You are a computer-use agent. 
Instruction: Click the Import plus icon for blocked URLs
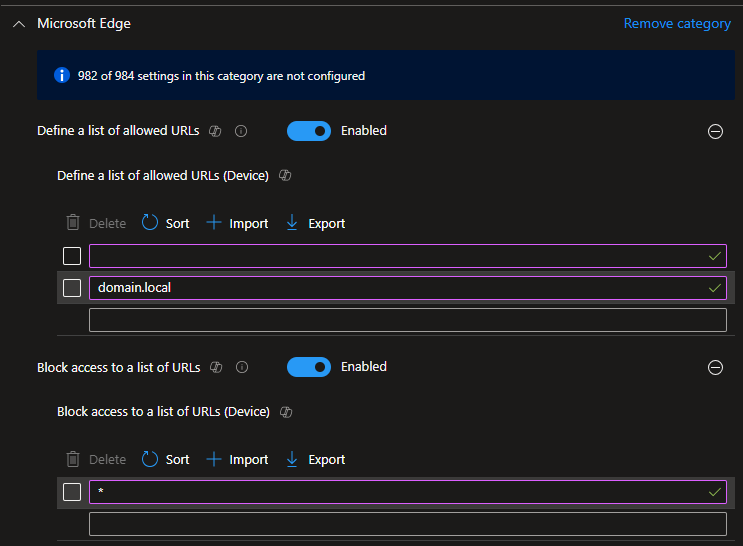pos(214,458)
